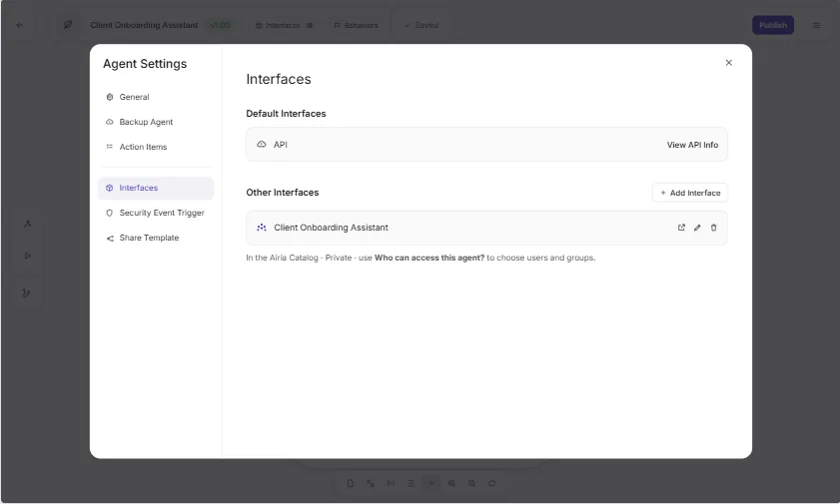
Task: Click the General hexagon icon
Action: click(x=109, y=97)
